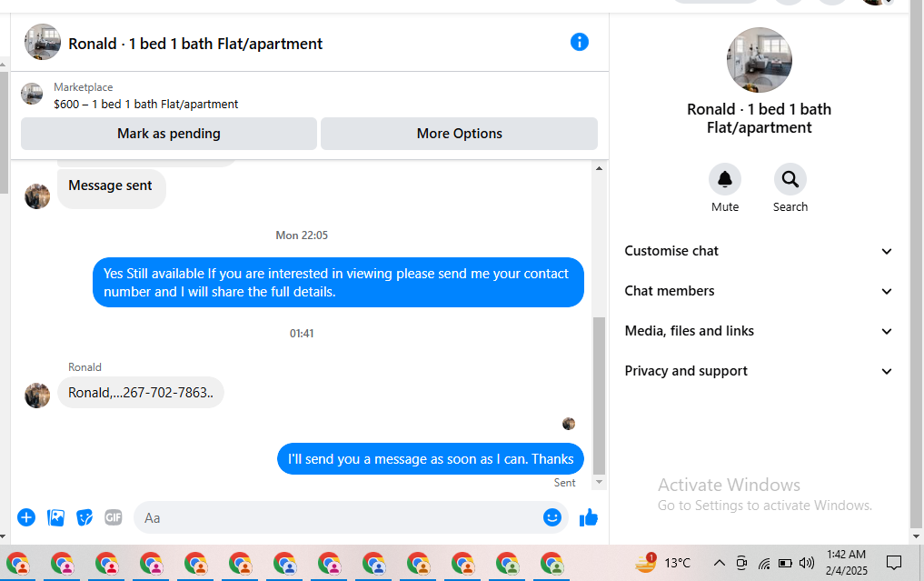Expand Media, files and links section
This screenshot has width=924, height=581.
(759, 331)
